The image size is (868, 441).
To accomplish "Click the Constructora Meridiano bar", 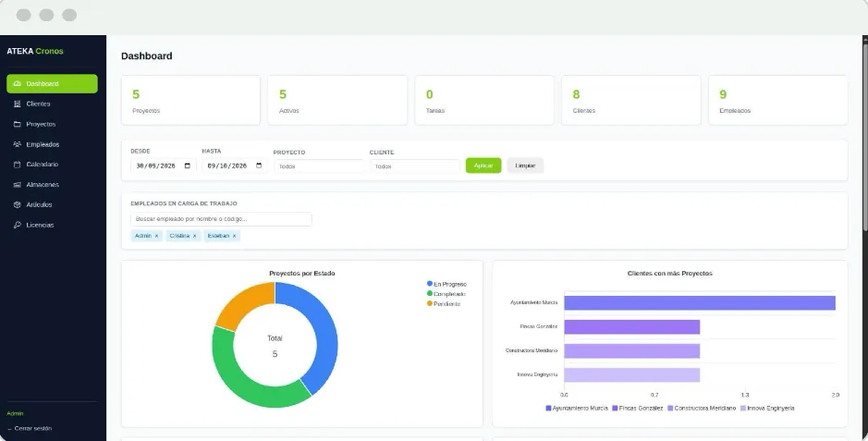I will point(632,350).
